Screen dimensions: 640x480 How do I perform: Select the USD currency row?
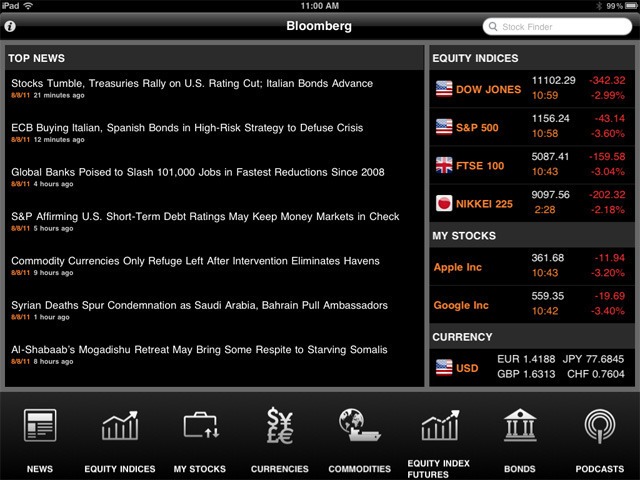click(531, 367)
